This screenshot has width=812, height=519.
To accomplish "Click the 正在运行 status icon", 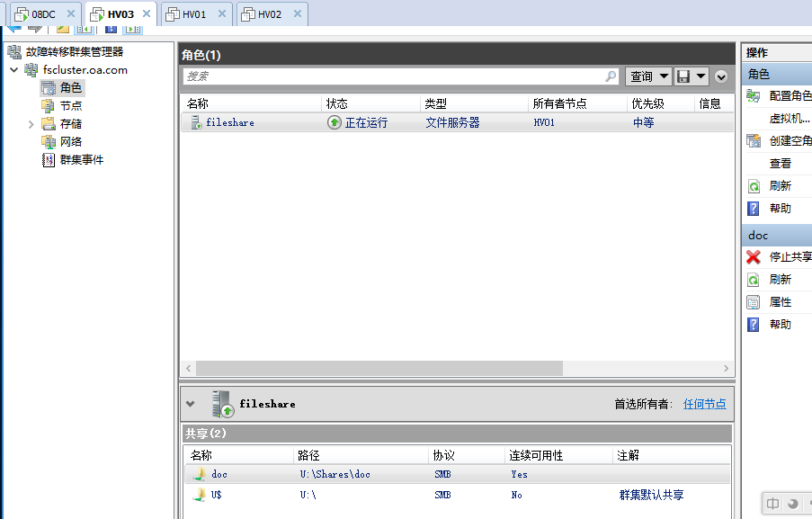I will point(335,122).
